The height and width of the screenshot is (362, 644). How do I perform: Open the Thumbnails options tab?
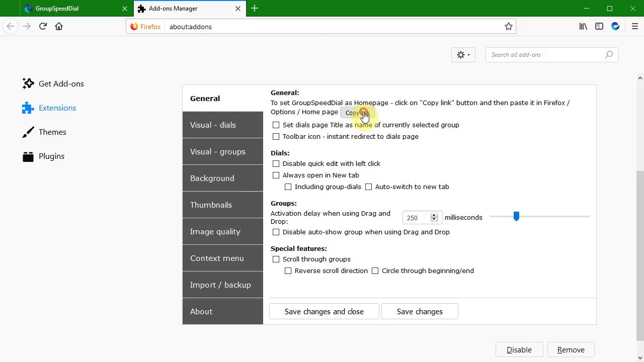(223, 205)
